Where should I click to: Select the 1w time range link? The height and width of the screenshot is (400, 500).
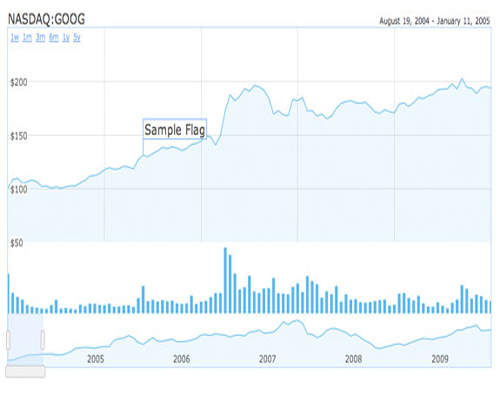tap(15, 38)
